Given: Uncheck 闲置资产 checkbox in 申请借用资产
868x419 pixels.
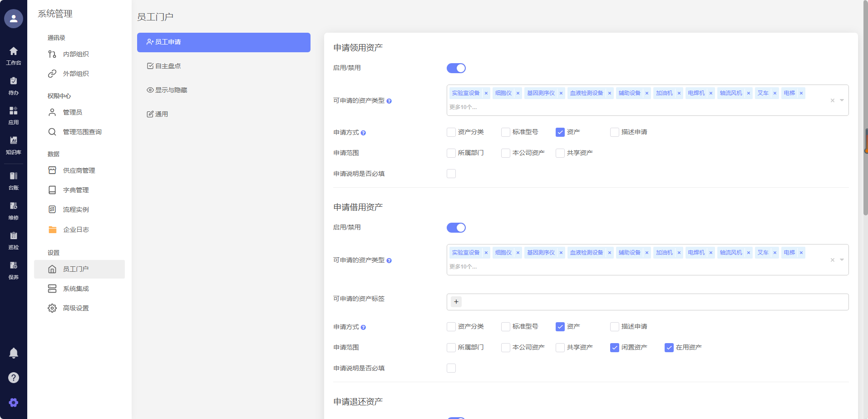Looking at the screenshot, I should (x=615, y=348).
